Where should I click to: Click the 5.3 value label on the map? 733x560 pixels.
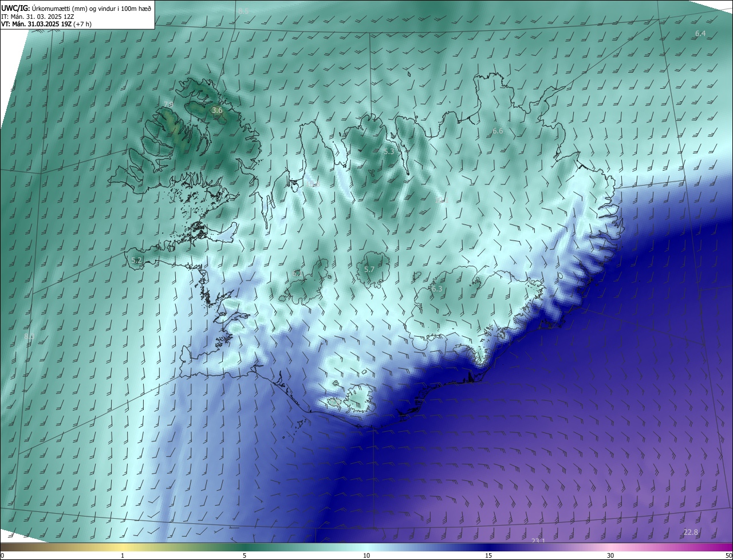pos(389,152)
